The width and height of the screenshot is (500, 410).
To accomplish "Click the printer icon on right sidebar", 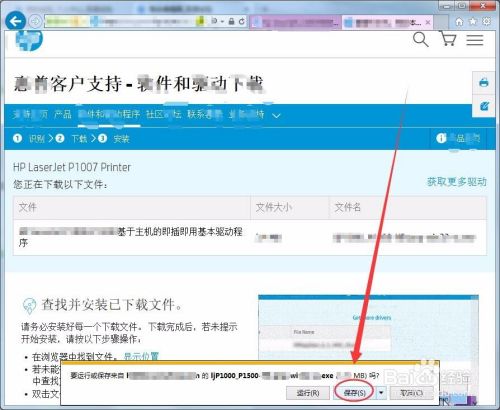I will pyautogui.click(x=484, y=82).
